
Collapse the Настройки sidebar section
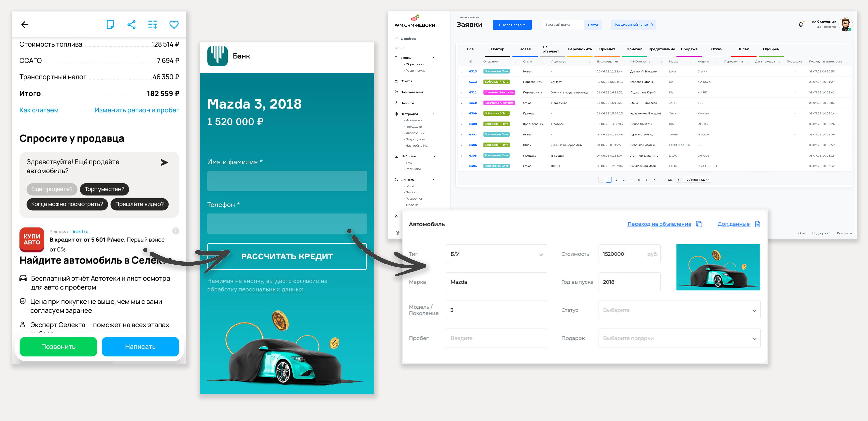point(434,114)
